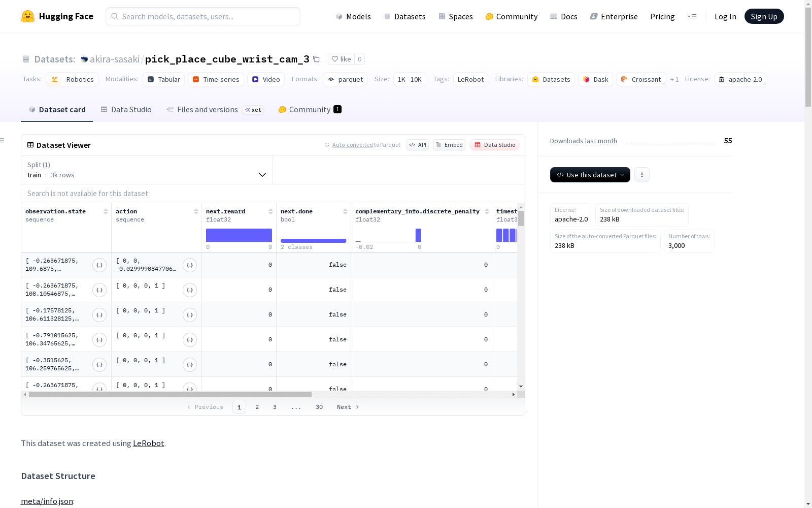Click the red Data Studio button in viewer header

point(494,145)
